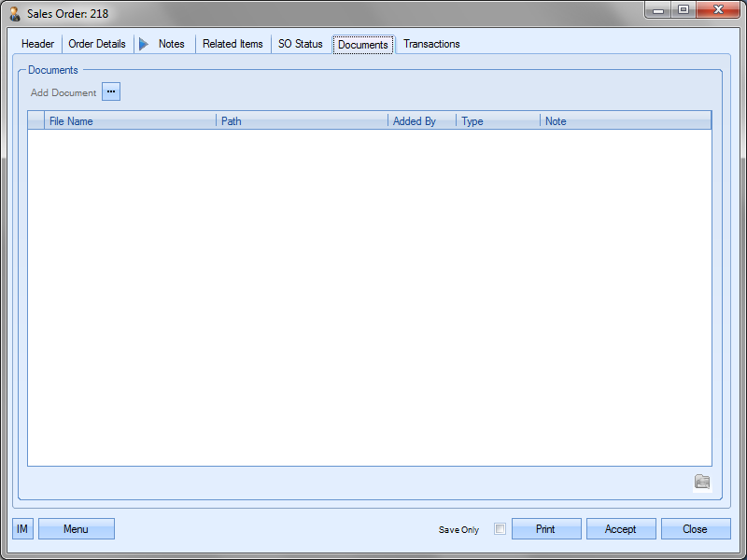Open the Order Details tab
This screenshot has width=747, height=560.
point(97,44)
